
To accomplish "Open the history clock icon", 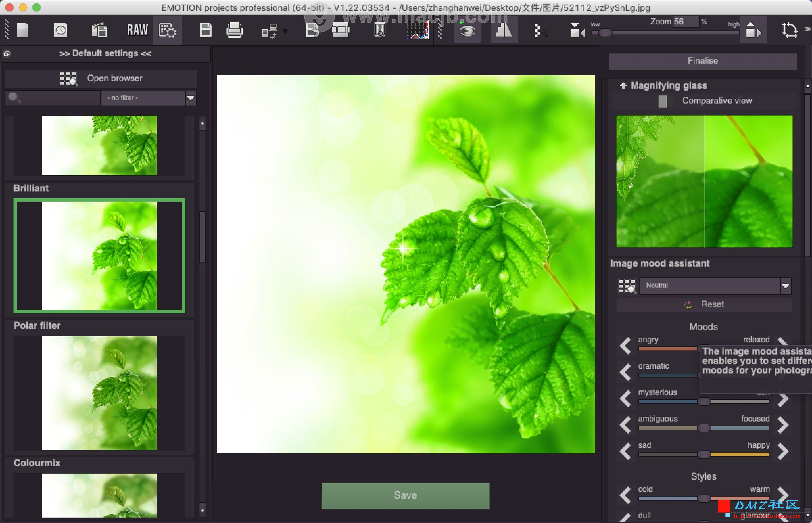I will click(x=61, y=30).
